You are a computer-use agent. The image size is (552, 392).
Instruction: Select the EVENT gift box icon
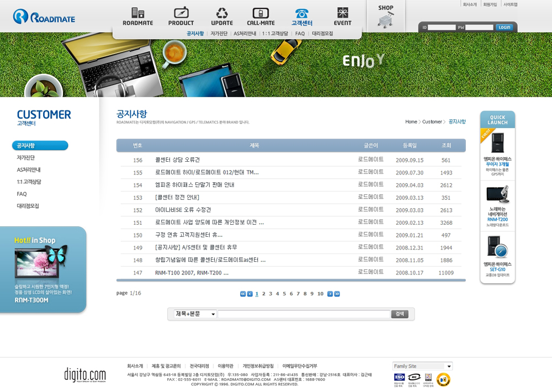[343, 13]
